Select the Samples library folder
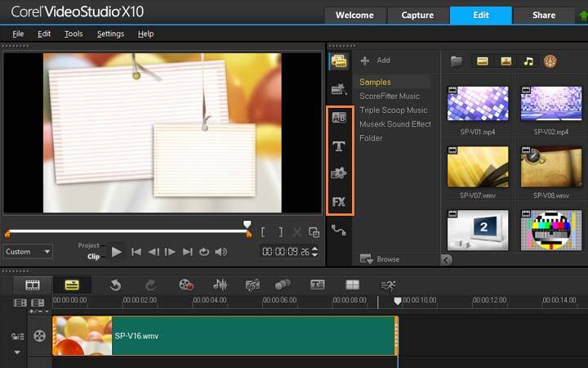Viewport: 588px width, 368px height. point(375,82)
